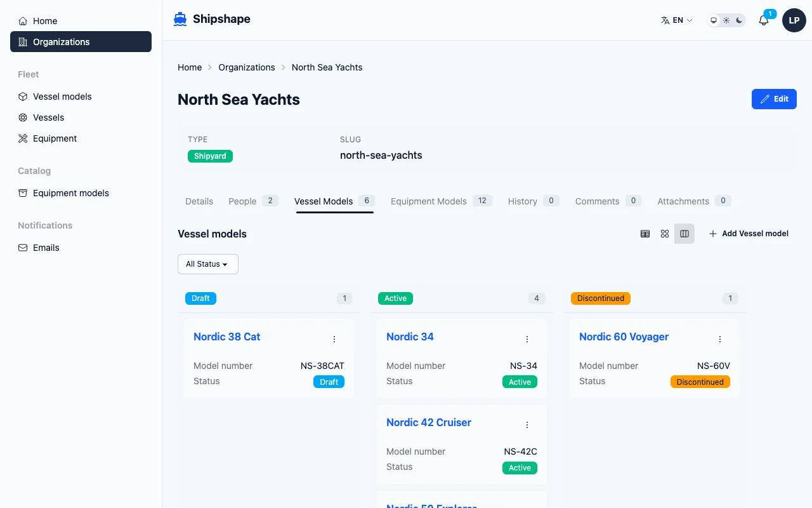Open the People tab
This screenshot has width=812, height=508.
coord(242,201)
